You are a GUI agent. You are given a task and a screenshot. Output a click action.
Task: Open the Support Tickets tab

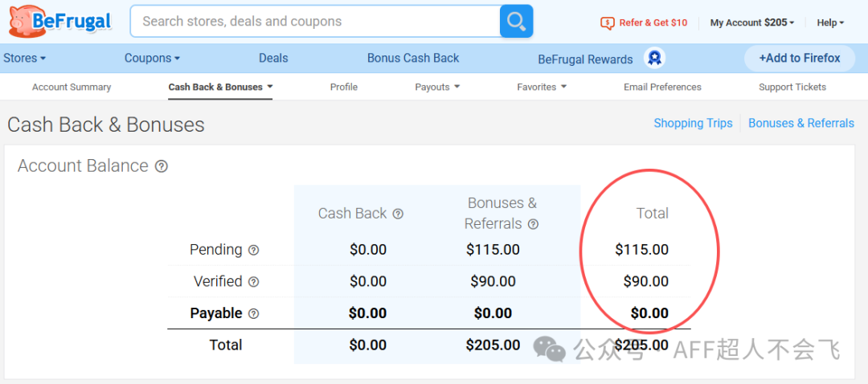(x=792, y=87)
